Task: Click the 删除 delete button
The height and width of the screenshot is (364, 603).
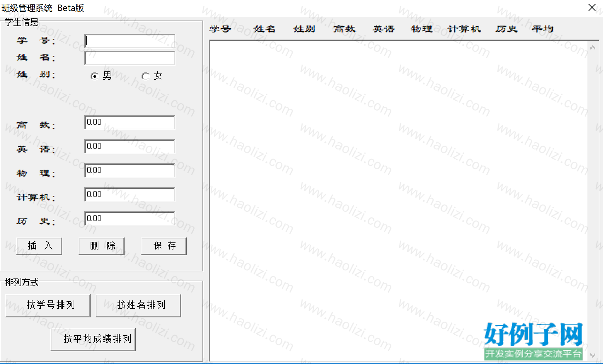Action: [x=102, y=246]
